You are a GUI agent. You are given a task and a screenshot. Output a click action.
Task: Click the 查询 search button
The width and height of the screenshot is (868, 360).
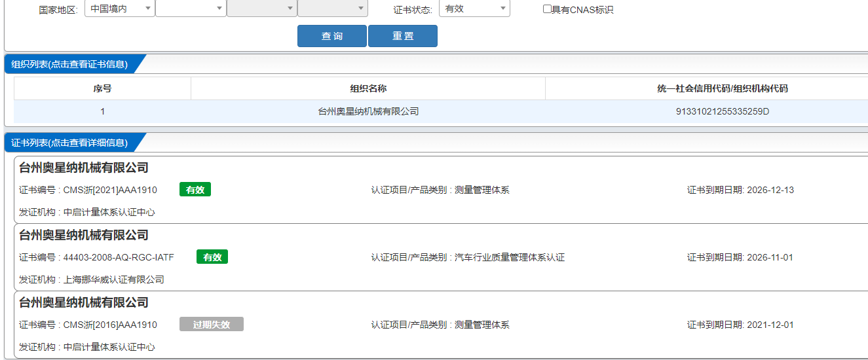coord(332,36)
